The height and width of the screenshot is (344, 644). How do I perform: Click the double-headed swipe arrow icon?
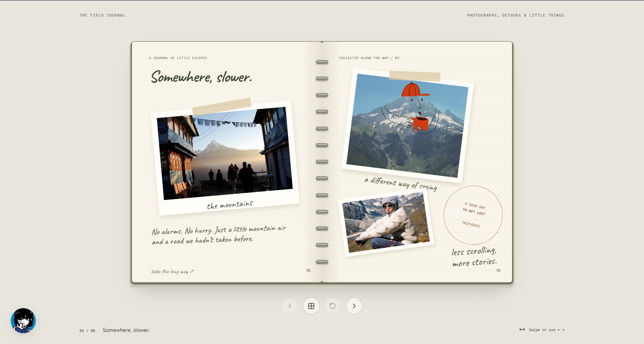click(x=522, y=330)
